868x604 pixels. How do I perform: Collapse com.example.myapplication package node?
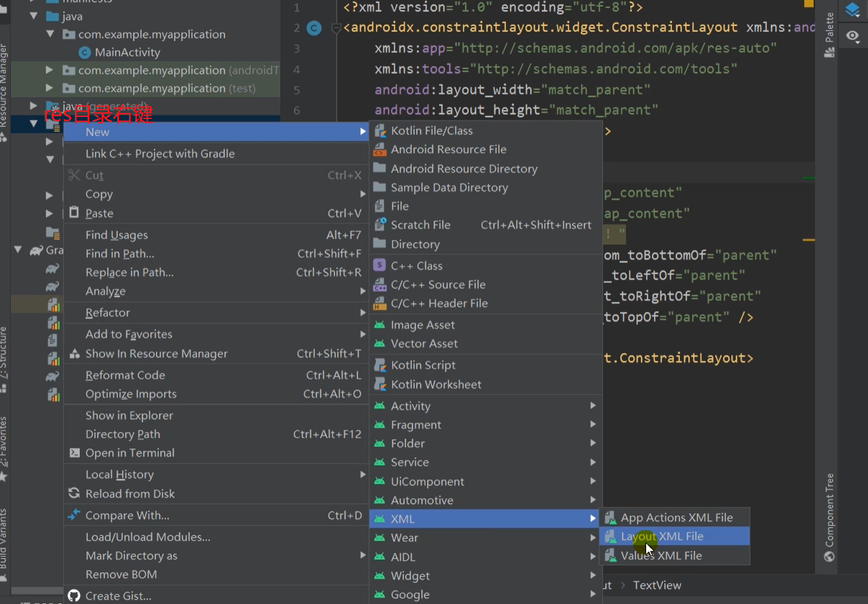[50, 34]
